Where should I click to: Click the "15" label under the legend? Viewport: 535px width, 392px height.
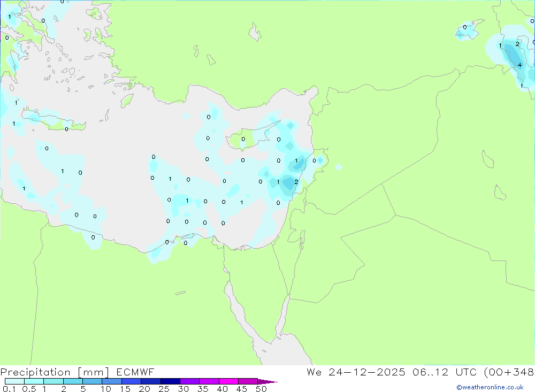tap(125, 389)
